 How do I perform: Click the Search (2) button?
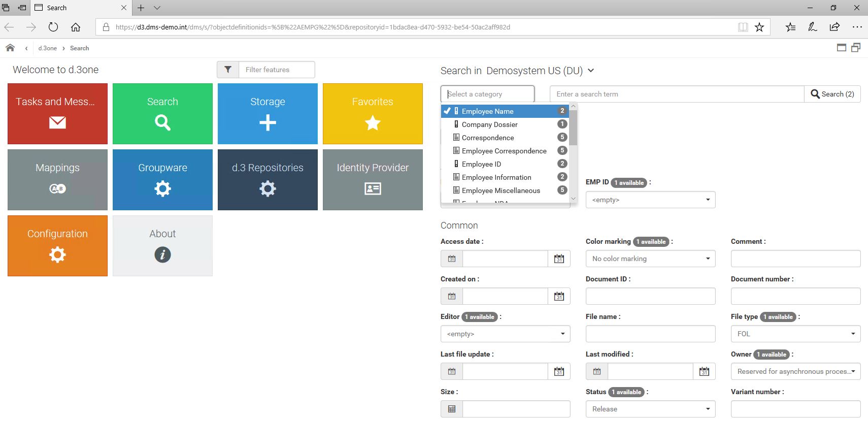coord(832,94)
